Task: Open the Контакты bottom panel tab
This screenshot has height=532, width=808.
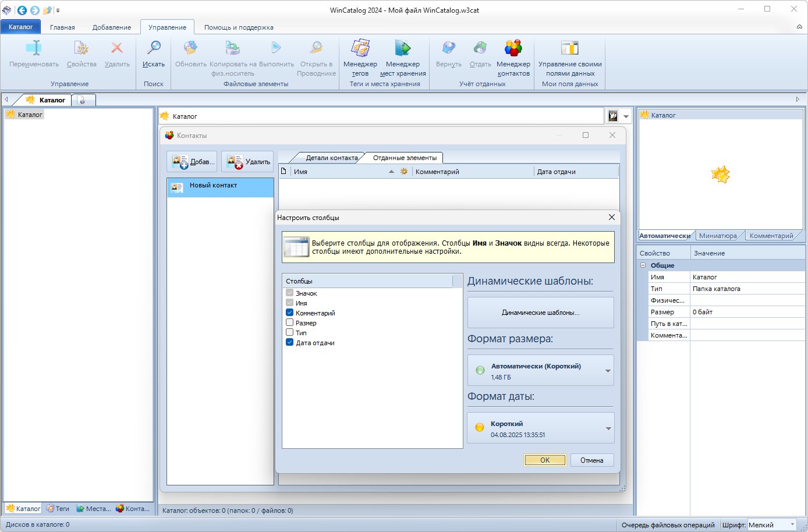Action: click(133, 509)
